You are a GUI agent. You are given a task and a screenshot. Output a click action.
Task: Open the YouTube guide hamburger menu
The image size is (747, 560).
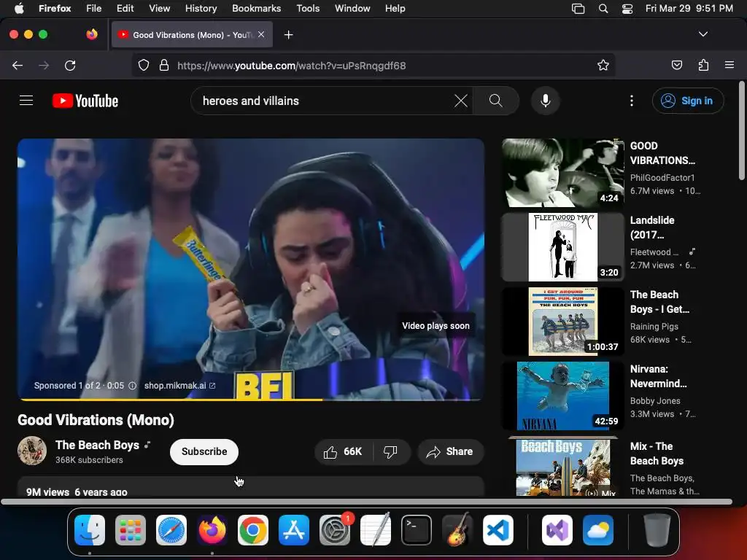pyautogui.click(x=26, y=101)
